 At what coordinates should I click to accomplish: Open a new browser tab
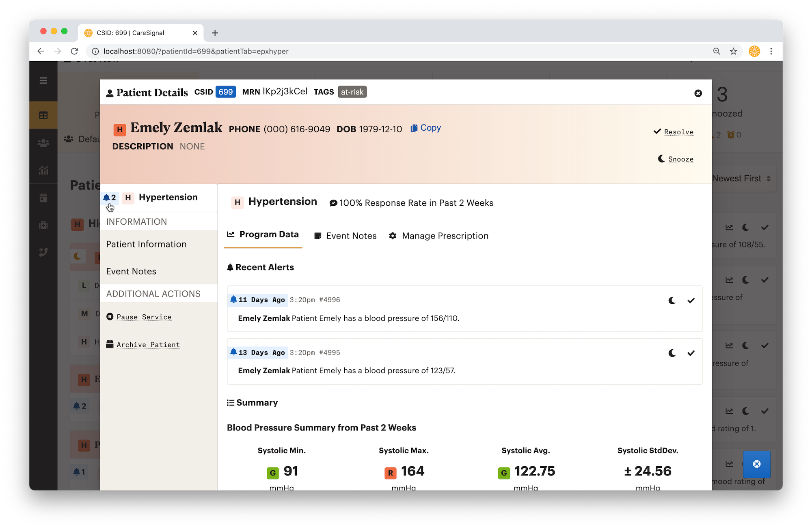point(215,33)
